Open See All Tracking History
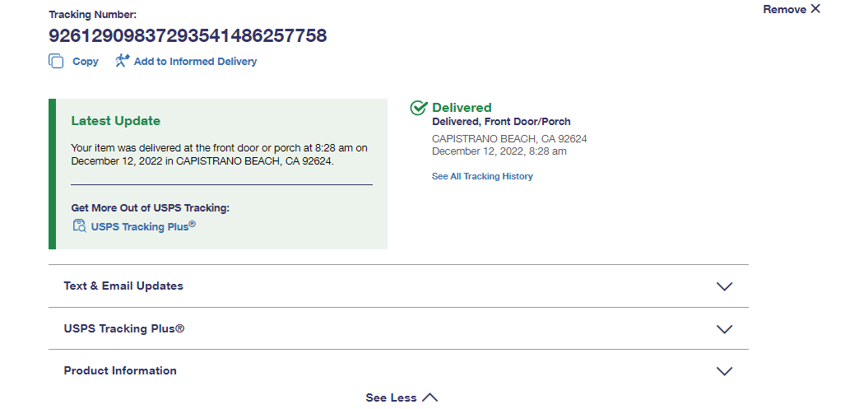Viewport: 868px width, 409px height. coord(482,176)
